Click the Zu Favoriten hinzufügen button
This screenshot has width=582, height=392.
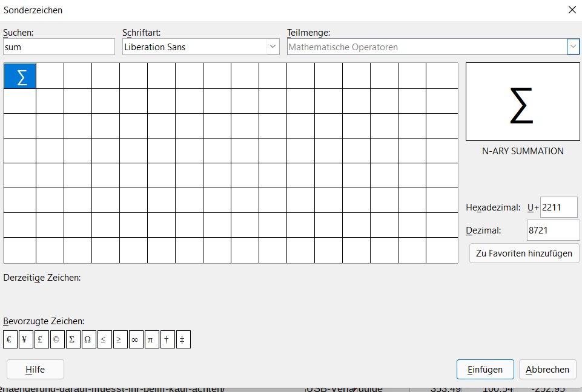tap(523, 253)
